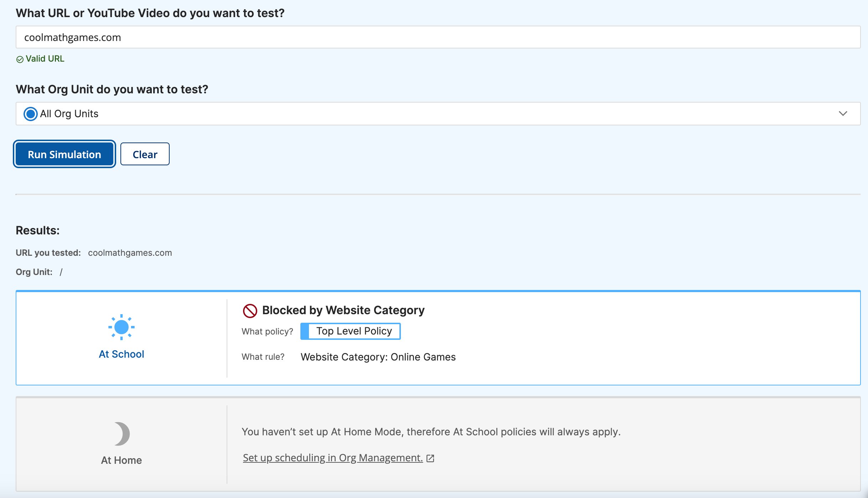Click the At Home label
Viewport: 868px width, 498px height.
click(x=122, y=460)
